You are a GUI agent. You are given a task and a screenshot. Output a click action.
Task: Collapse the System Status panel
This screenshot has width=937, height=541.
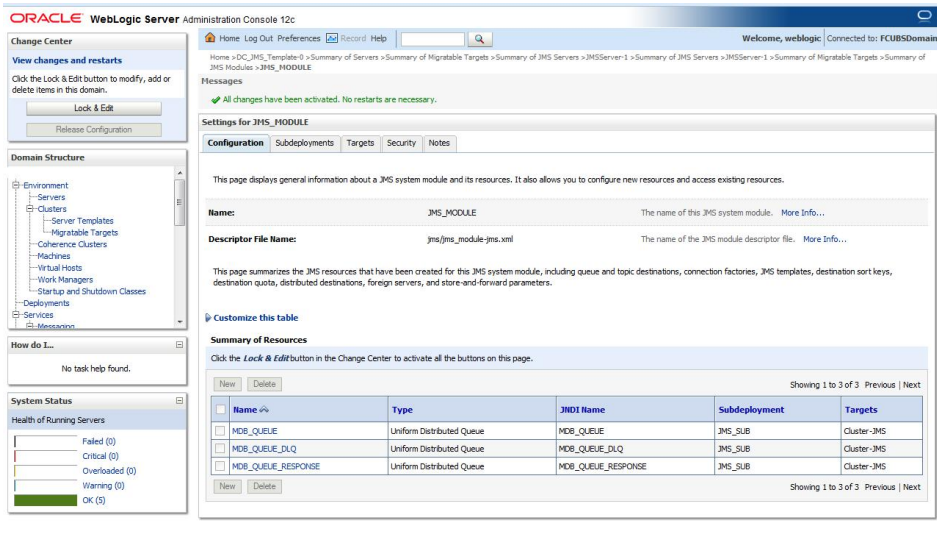coord(179,401)
